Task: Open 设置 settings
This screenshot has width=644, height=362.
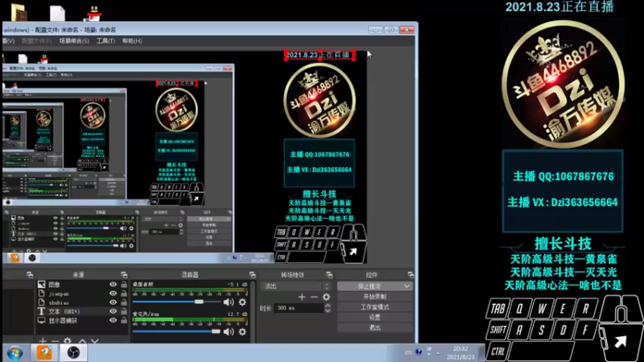Action: tap(375, 317)
